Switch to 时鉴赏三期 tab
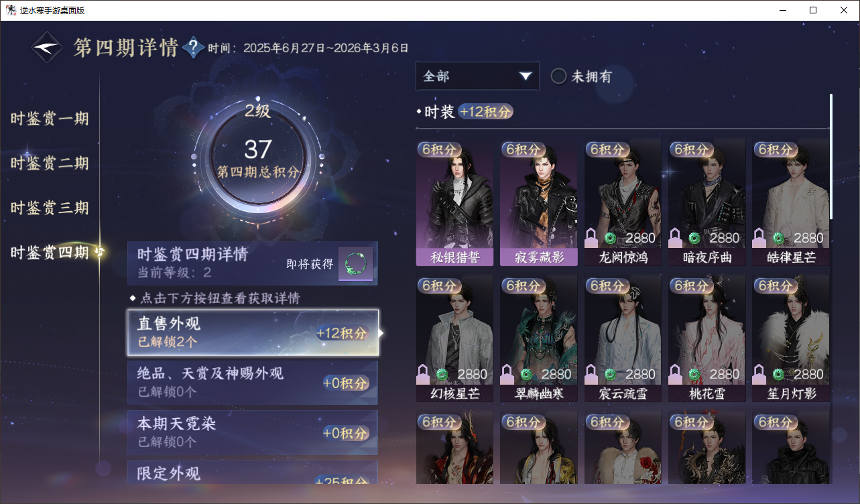 pyautogui.click(x=50, y=208)
